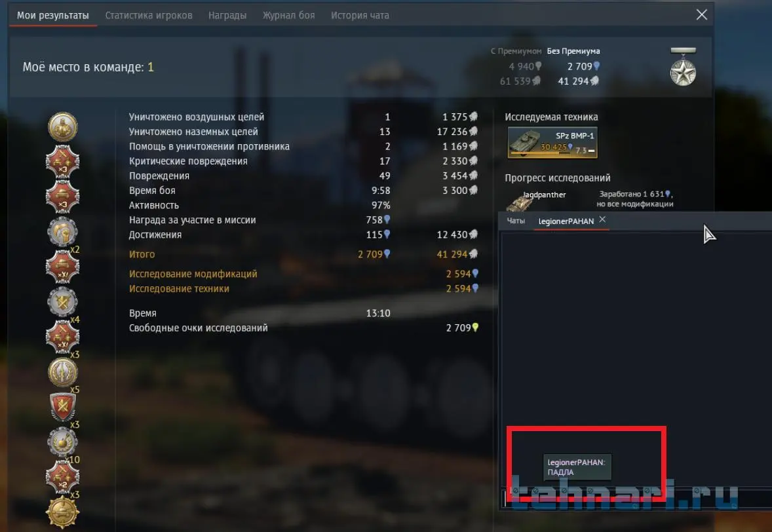Screen dimensions: 772x532
Task: Open the Награды tab
Action: [227, 15]
